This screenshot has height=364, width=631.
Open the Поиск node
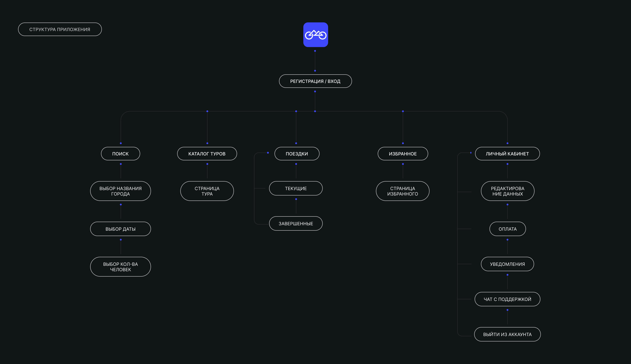pyautogui.click(x=120, y=154)
